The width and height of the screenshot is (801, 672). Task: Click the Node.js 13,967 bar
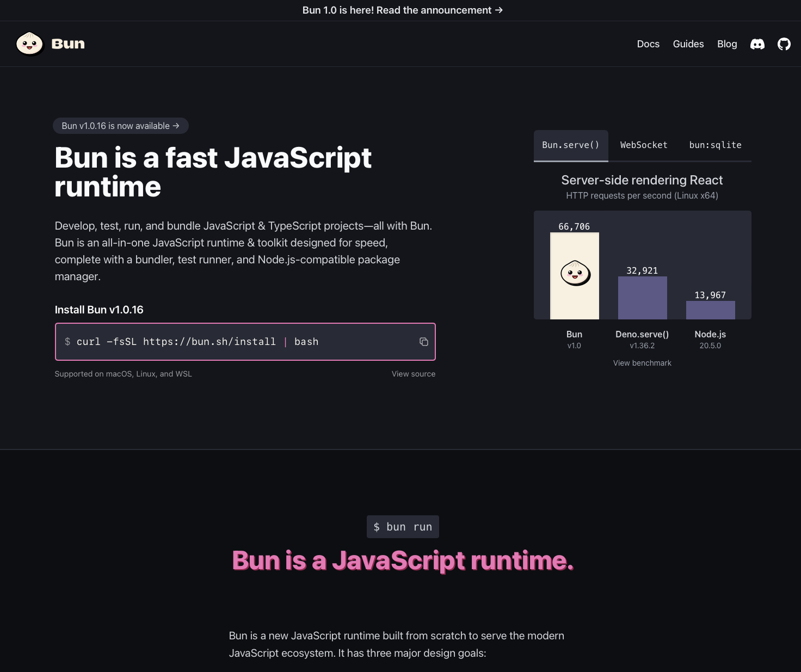click(x=711, y=310)
